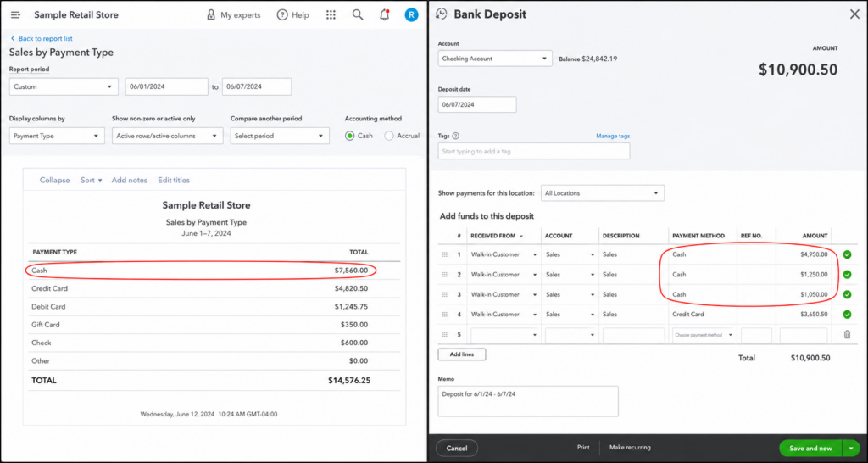Open the Sort dropdown in the report
Viewport: 868px width, 463px height.
coord(92,180)
